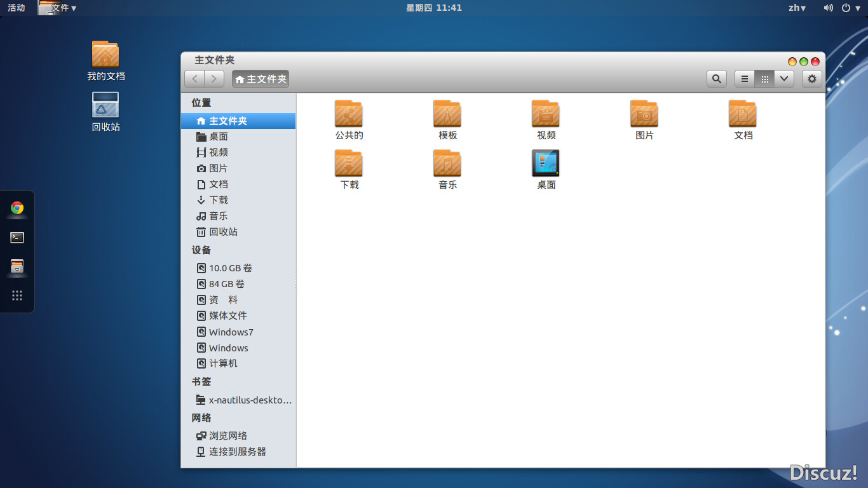The image size is (868, 488).
Task: Expand view options dropdown arrow
Action: (x=784, y=79)
